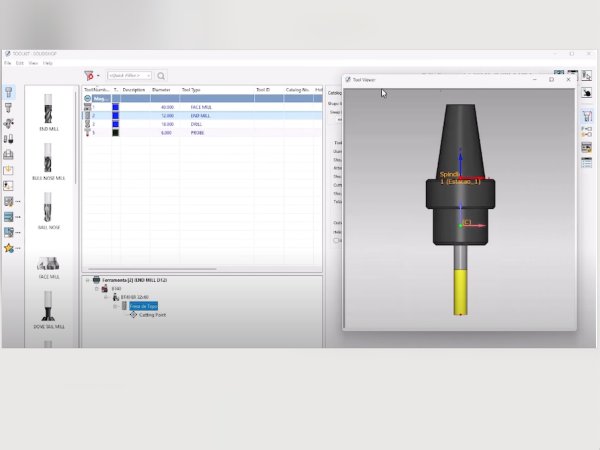Collapse the BT40 ER 32x60 holder node
Image resolution: width=600 pixels, height=450 pixels.
pos(106,297)
